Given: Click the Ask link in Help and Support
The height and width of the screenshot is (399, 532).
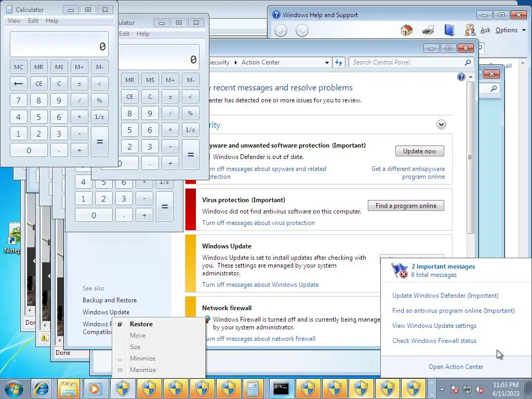Looking at the screenshot, I should (x=485, y=30).
